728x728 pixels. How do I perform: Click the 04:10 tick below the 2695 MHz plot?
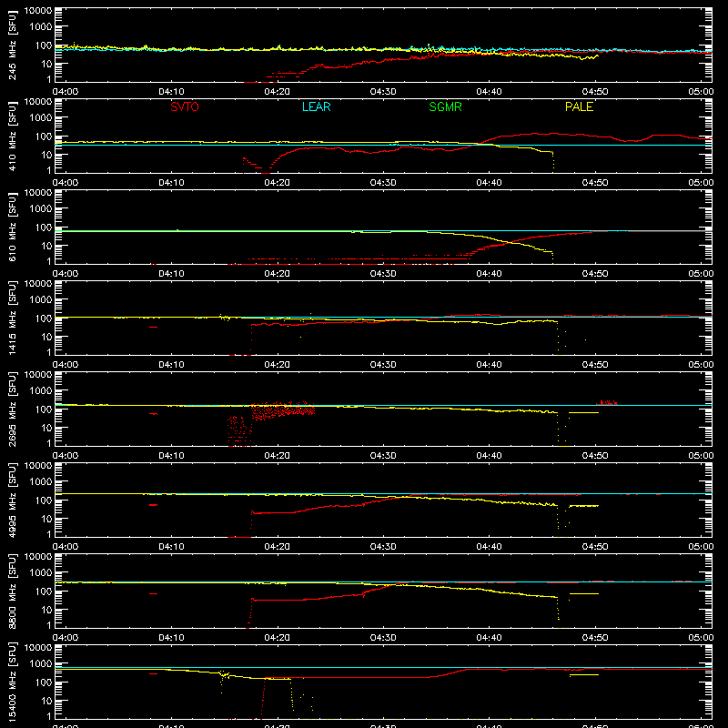pyautogui.click(x=171, y=456)
